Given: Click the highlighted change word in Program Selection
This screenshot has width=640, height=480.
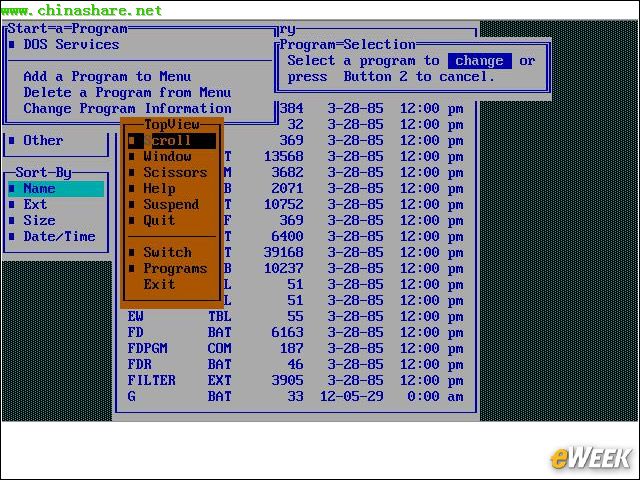Looking at the screenshot, I should tap(479, 60).
